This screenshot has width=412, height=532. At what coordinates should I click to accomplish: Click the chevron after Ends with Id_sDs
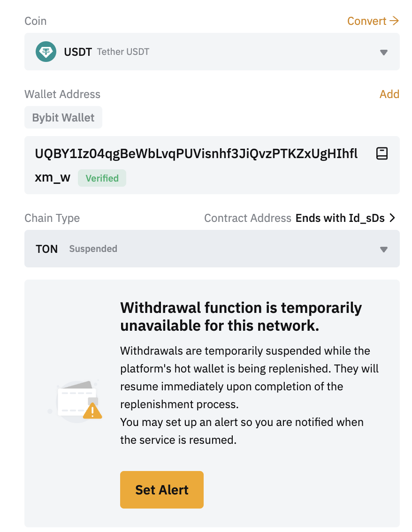tap(393, 218)
